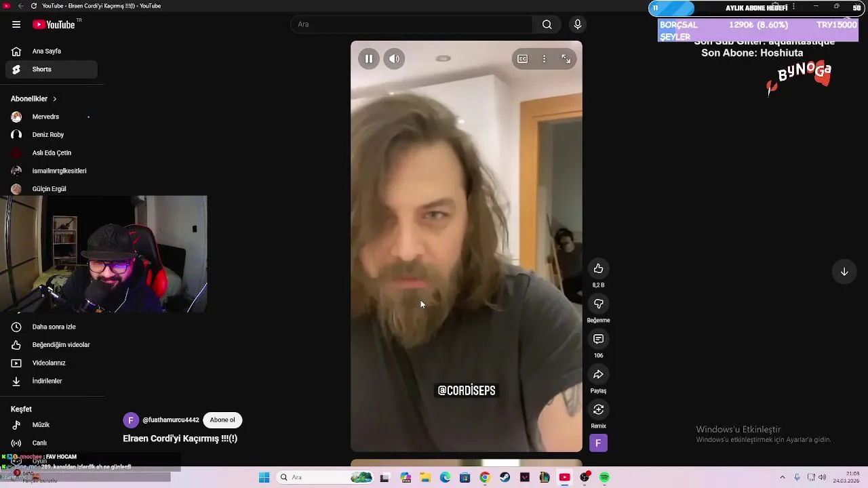The width and height of the screenshot is (868, 488).
Task: Click the fuathamurcu4442 F avatar
Action: [x=131, y=420]
